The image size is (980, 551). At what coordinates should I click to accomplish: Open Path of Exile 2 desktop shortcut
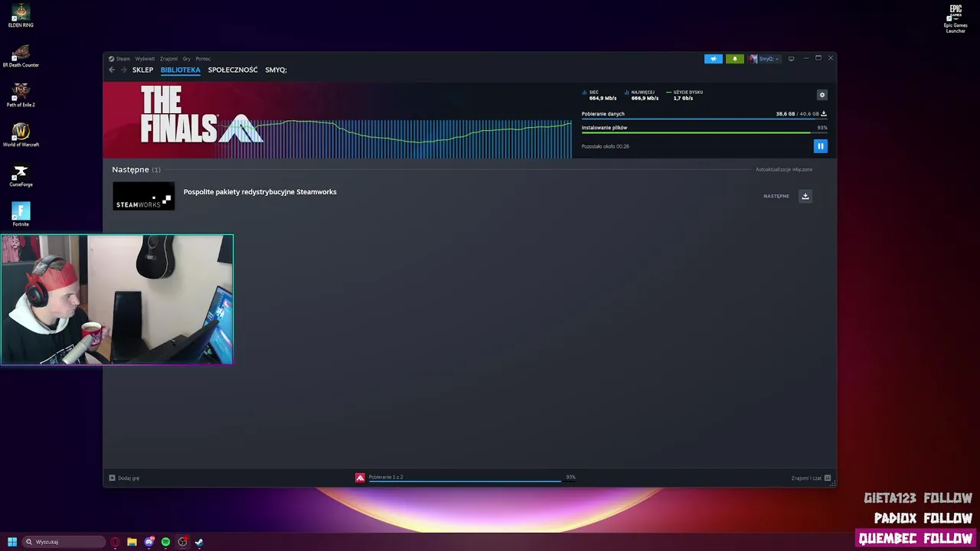pyautogui.click(x=21, y=96)
